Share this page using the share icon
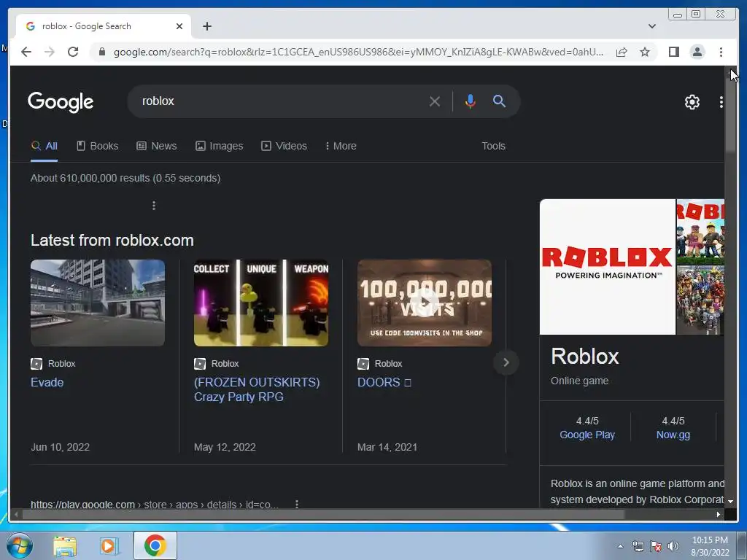Screen dimensions: 747x560 [x=622, y=52]
